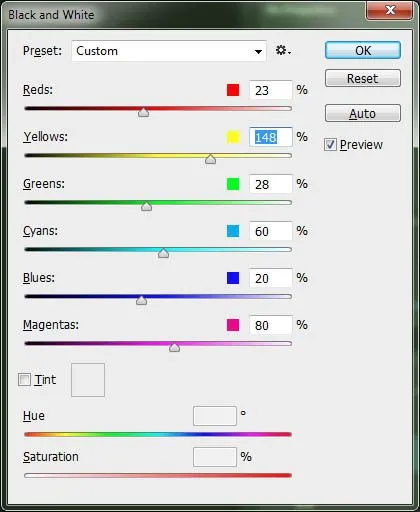Image resolution: width=420 pixels, height=512 pixels.
Task: Uncheck the Preview checkbox
Action: click(330, 145)
